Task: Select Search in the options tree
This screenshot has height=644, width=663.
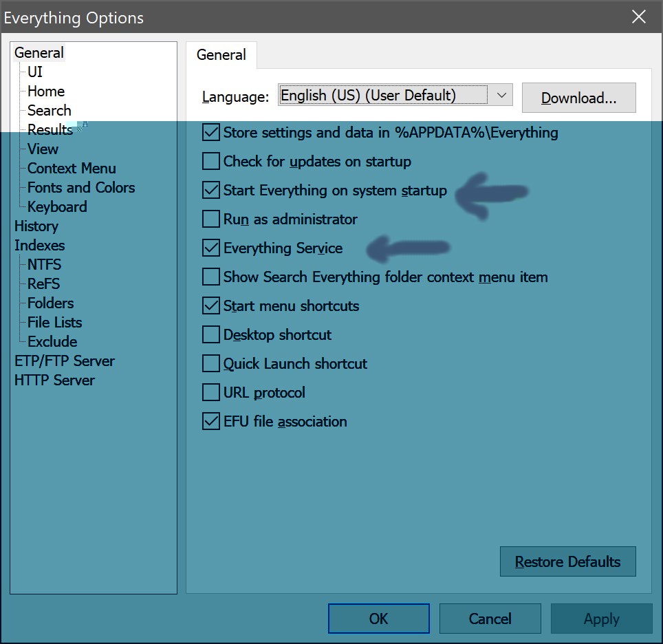Action: tap(50, 111)
